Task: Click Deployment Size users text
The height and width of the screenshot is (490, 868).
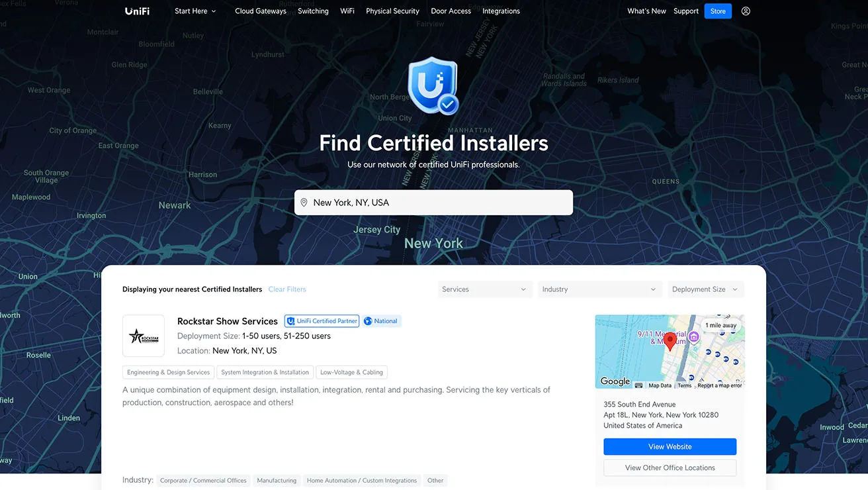Action: click(254, 336)
